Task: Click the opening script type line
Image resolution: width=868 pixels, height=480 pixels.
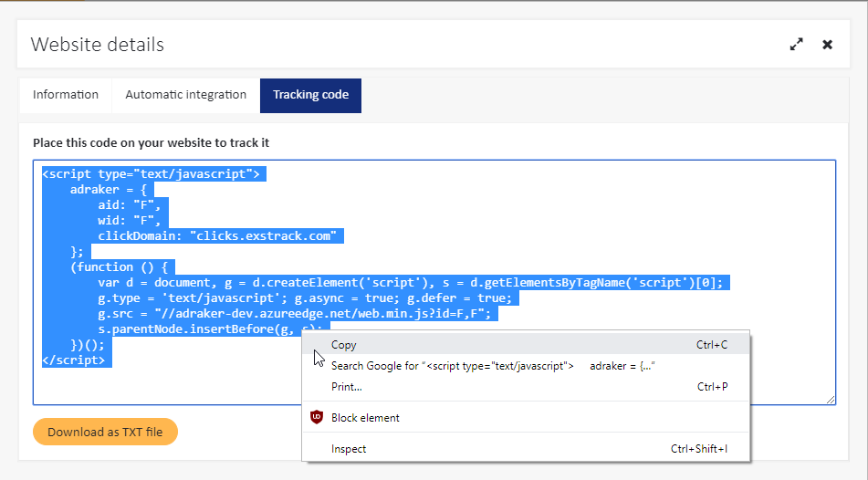Action: (x=151, y=174)
